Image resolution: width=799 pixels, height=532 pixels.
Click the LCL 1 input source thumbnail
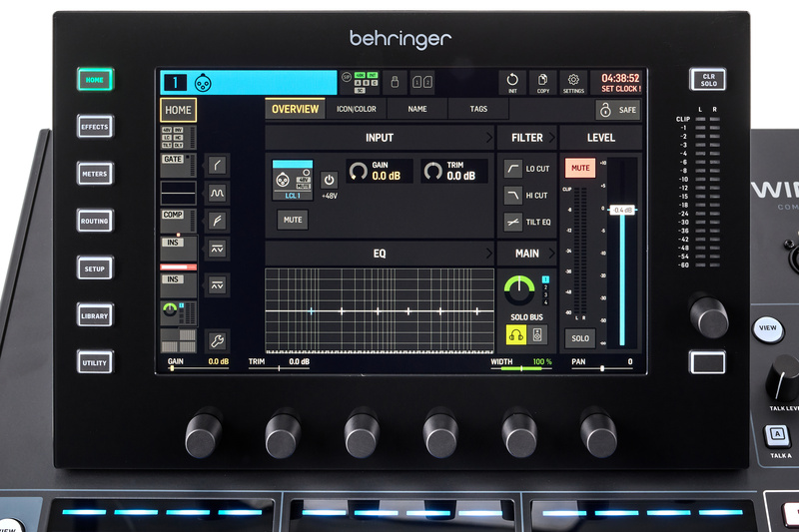(x=293, y=181)
